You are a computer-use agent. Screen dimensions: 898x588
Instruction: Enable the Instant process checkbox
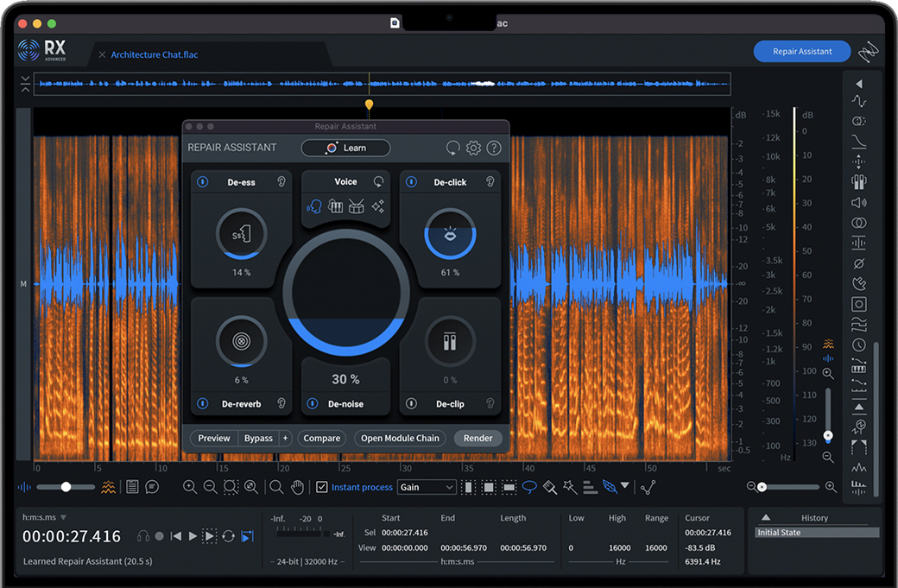322,487
